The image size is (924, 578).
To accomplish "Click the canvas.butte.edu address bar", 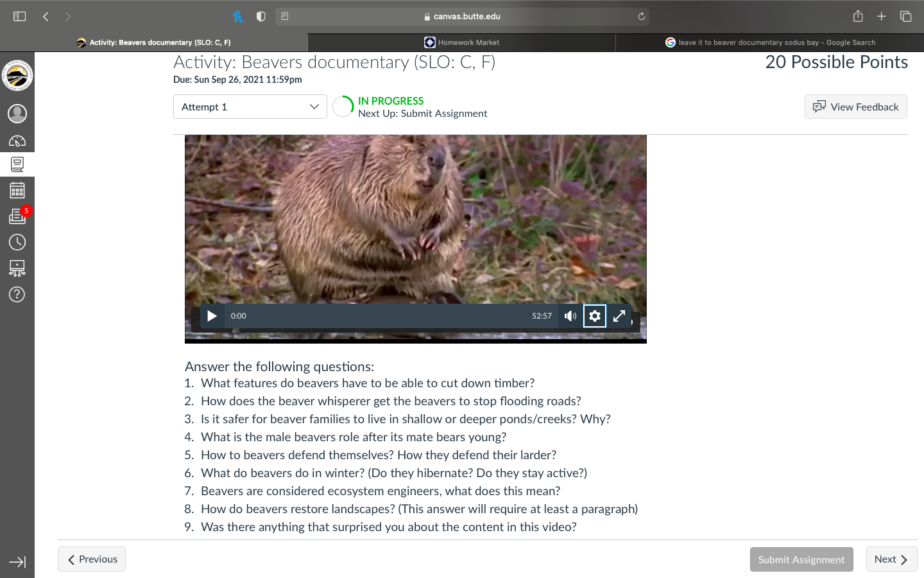I will 462,16.
